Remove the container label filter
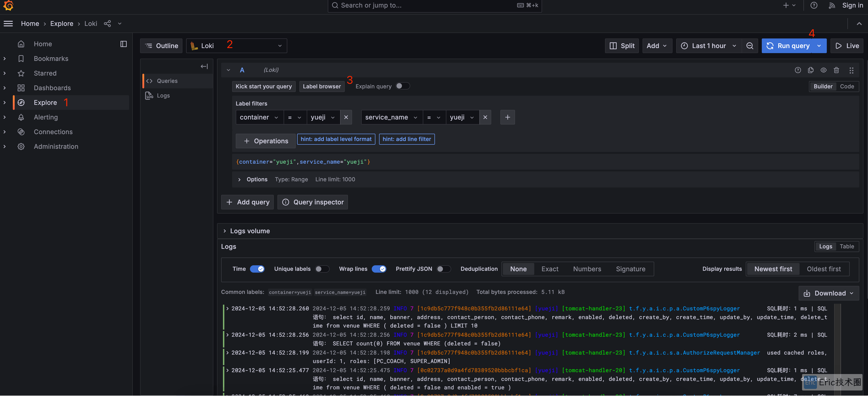The width and height of the screenshot is (868, 396). coord(346,117)
